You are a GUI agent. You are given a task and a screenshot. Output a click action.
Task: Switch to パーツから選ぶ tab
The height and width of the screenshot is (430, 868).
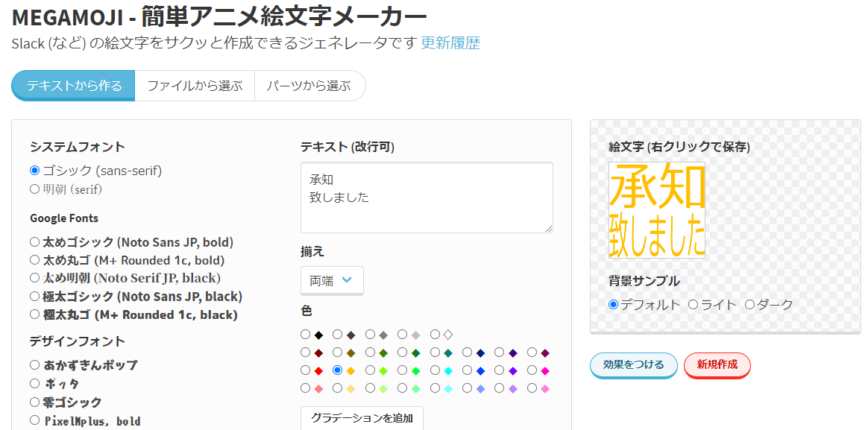[x=309, y=86]
